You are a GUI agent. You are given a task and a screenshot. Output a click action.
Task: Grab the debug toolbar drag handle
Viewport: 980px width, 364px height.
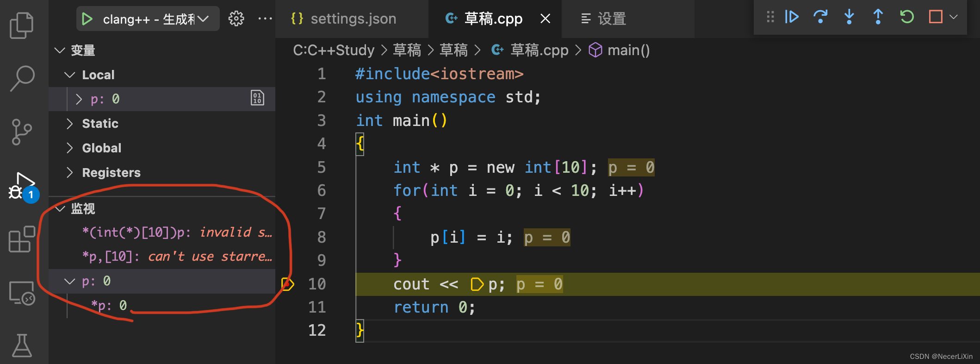pos(770,17)
